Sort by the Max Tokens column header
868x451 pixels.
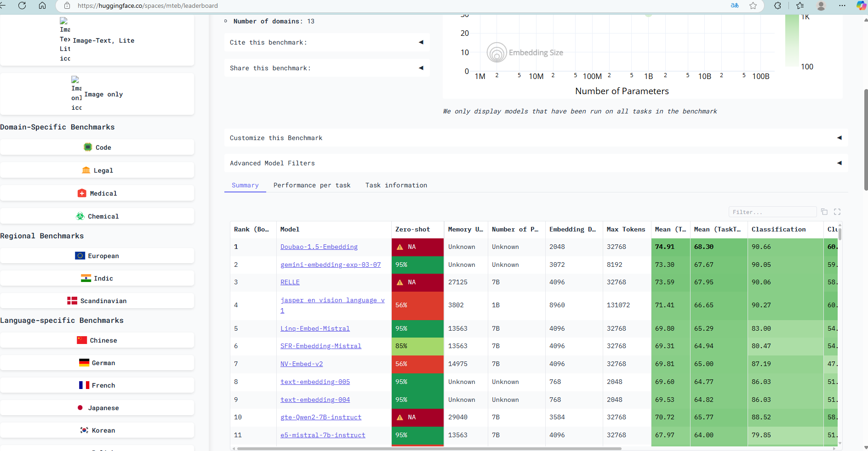tap(627, 229)
